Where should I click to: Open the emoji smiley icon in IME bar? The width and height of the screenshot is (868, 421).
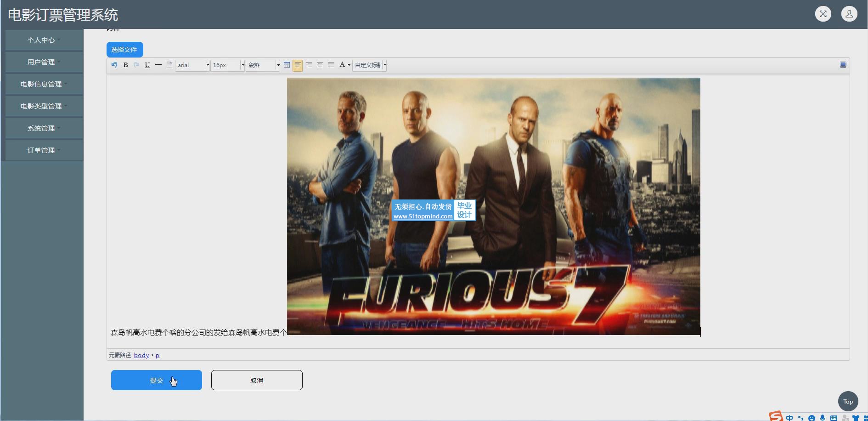click(812, 418)
